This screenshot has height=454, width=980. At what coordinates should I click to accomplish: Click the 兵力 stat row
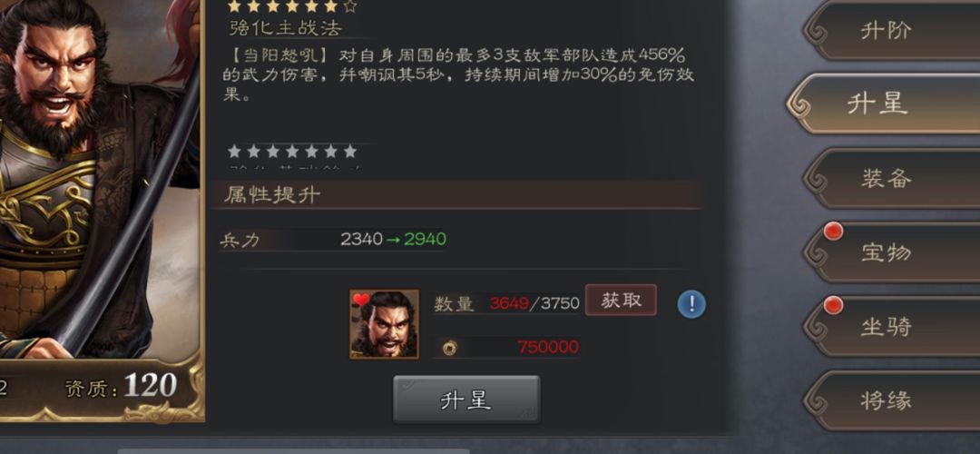click(x=332, y=240)
